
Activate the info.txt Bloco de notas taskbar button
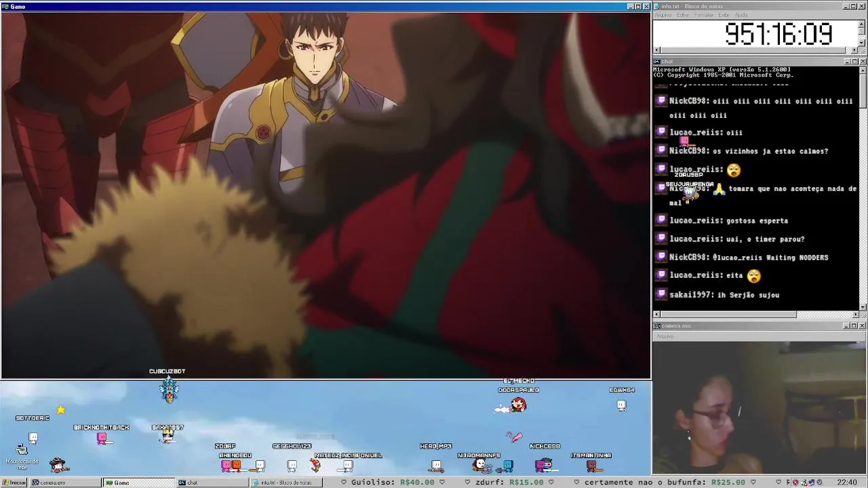(285, 483)
